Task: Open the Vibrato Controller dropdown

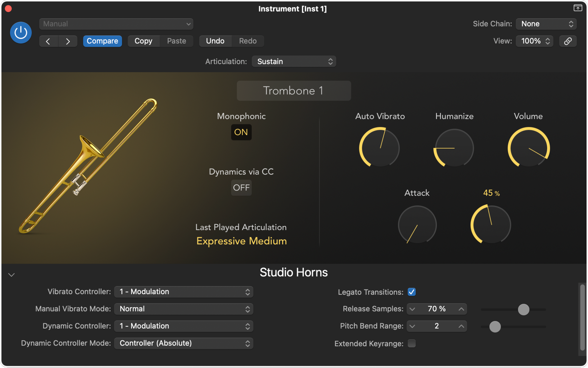Action: [184, 292]
